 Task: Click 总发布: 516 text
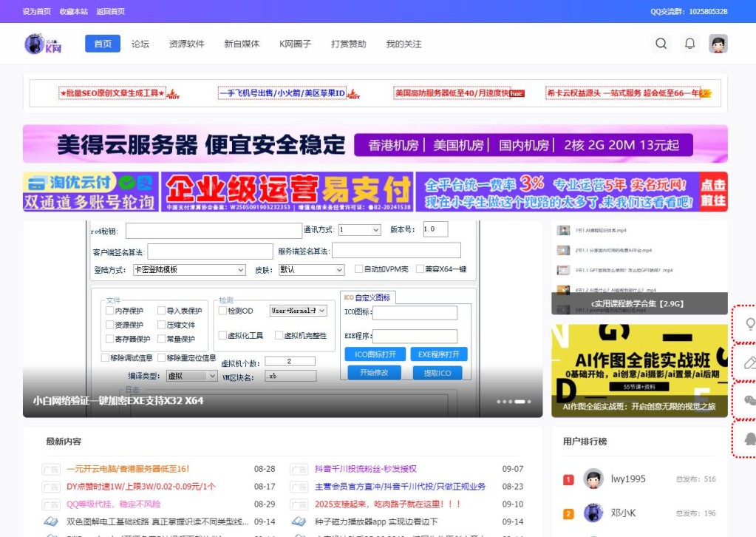tap(695, 479)
